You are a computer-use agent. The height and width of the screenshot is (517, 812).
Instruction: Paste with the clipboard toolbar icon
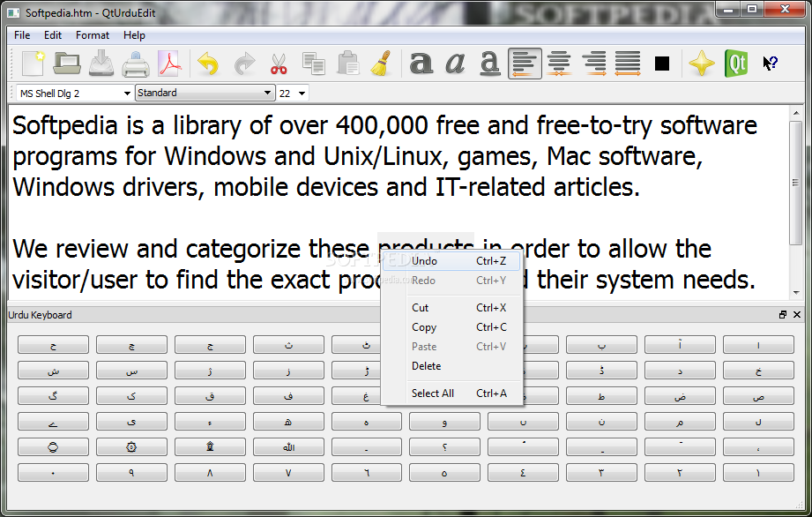pyautogui.click(x=348, y=64)
